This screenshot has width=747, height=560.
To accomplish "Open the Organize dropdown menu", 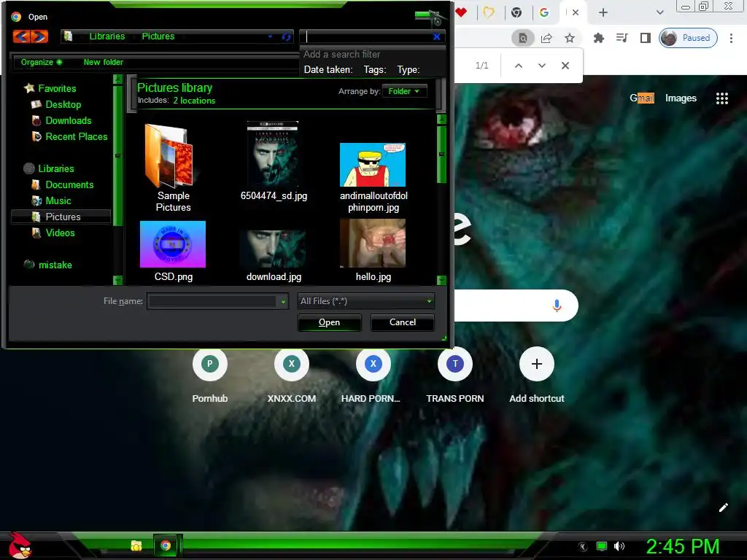I will [x=42, y=63].
